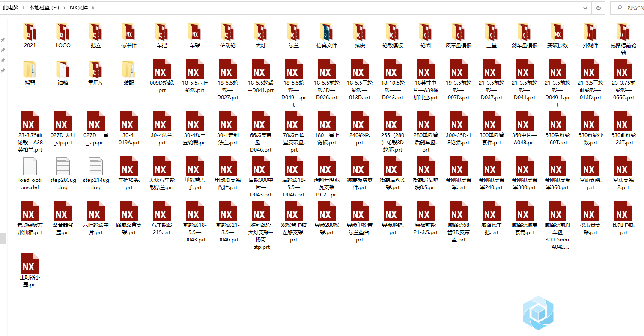644x336 pixels.
Task: Select NX file 530前链轮-23T.prt
Action: [623, 128]
